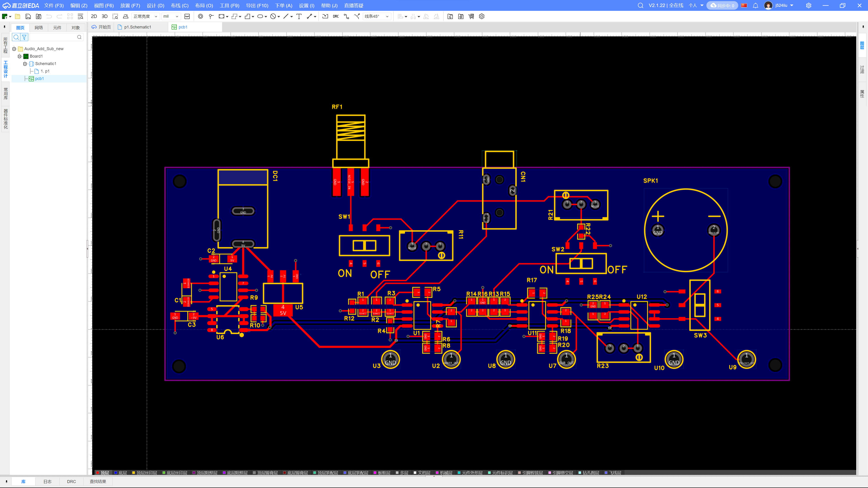Expand the new file dropdown arrow
This screenshot has width=868, height=488.
pos(10,16)
